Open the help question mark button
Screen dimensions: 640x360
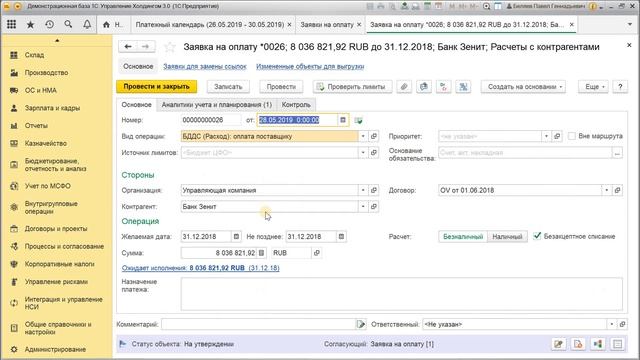point(620,87)
